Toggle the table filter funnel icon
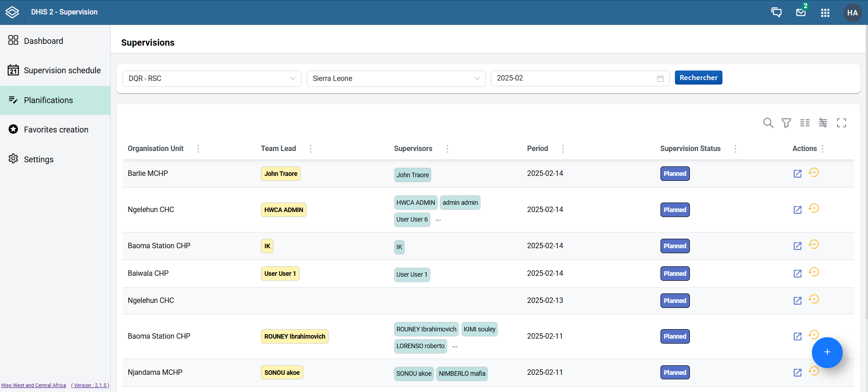This screenshot has height=392, width=868. [x=786, y=123]
